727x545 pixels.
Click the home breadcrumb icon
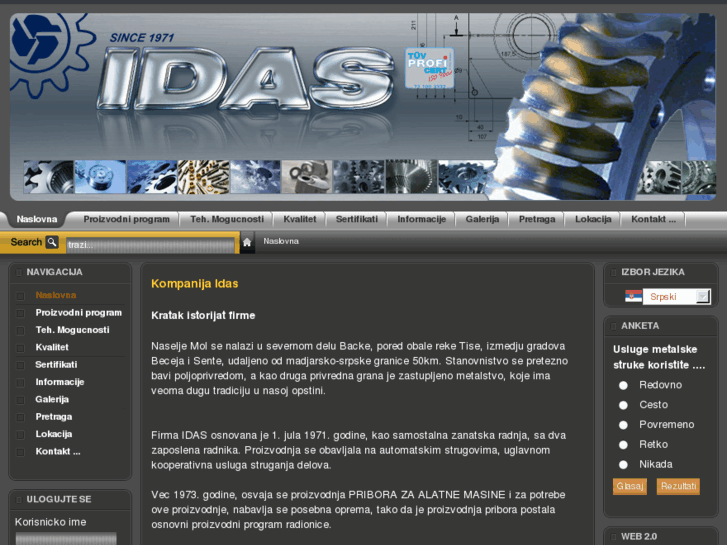[247, 242]
